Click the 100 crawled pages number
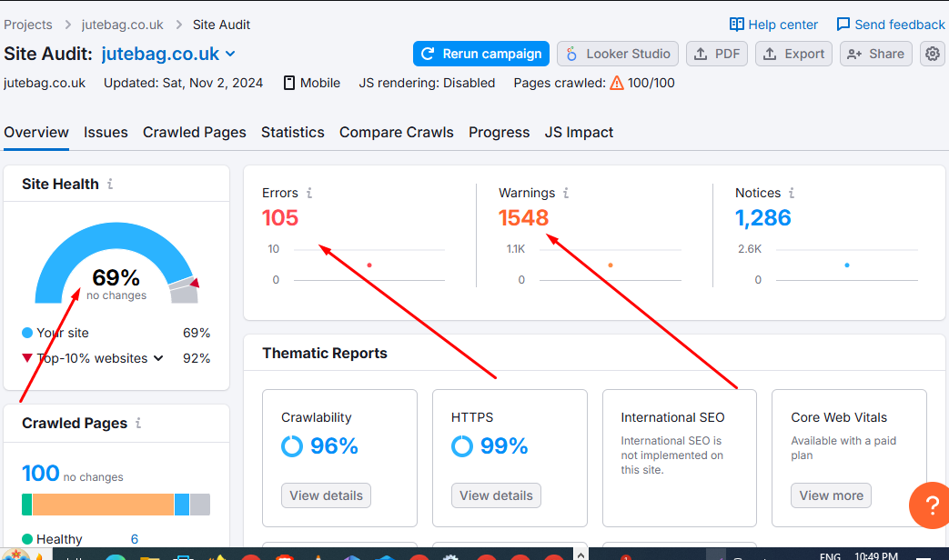Viewport: 949px width, 560px height. pyautogui.click(x=41, y=473)
